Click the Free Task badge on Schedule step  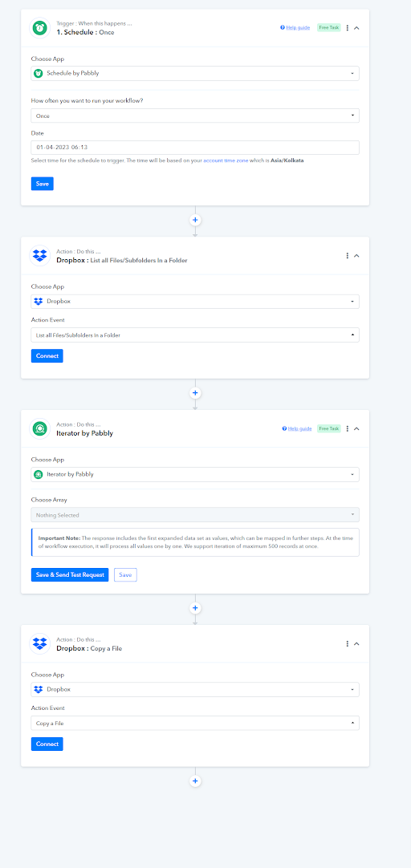click(328, 28)
